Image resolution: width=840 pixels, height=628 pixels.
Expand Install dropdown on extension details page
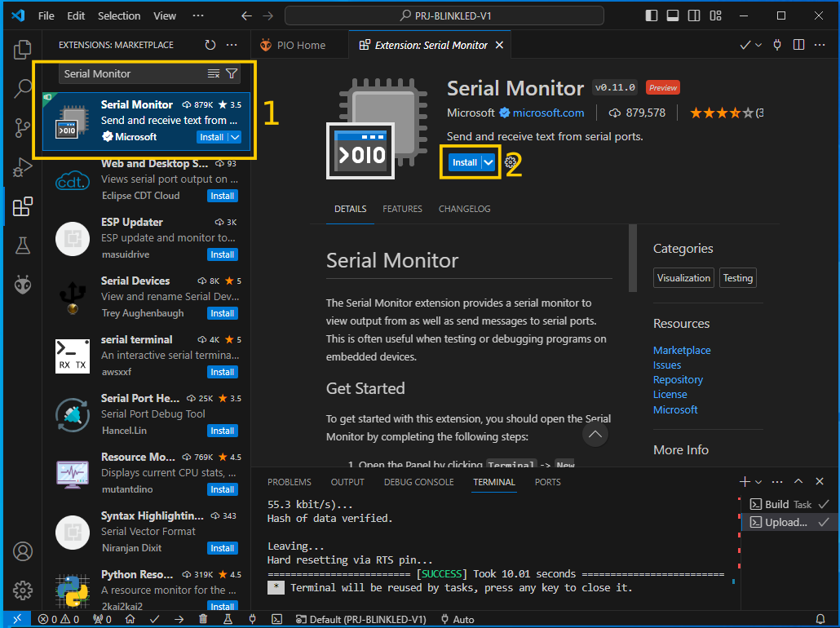click(488, 162)
